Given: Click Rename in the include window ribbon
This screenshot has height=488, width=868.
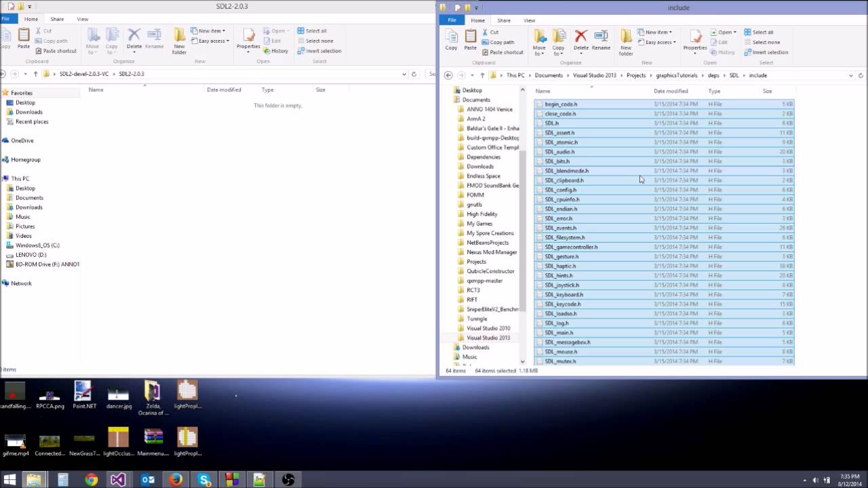Looking at the screenshot, I should (x=601, y=40).
